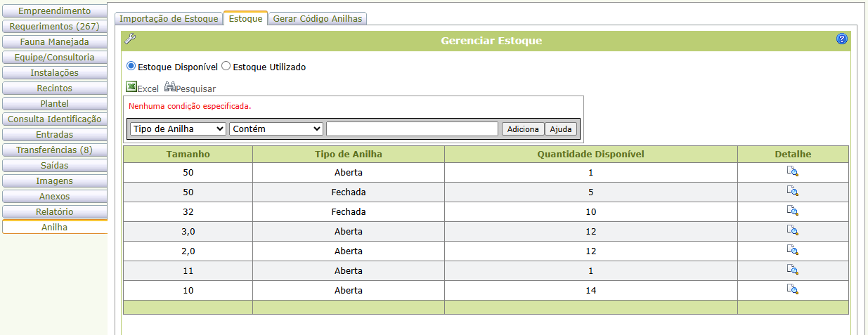Select the Estoque Disponível radio button
This screenshot has width=868, height=335.
pyautogui.click(x=131, y=66)
